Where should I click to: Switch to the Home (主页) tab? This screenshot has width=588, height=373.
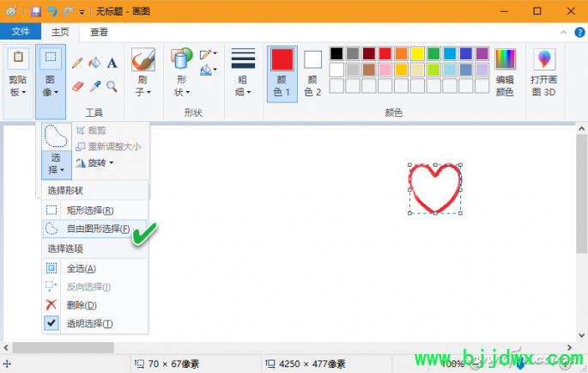[x=60, y=33]
